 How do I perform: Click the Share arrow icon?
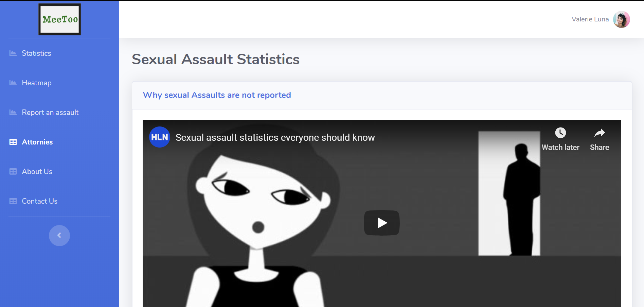[x=600, y=133]
